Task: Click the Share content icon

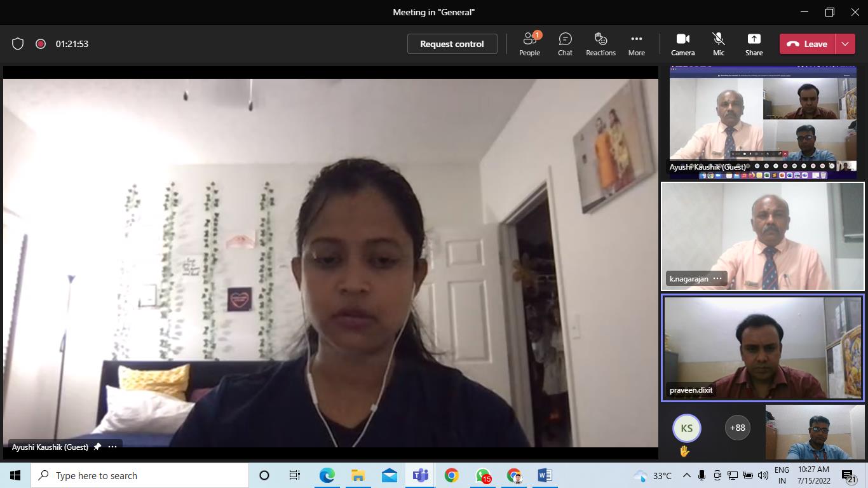Action: pyautogui.click(x=754, y=44)
